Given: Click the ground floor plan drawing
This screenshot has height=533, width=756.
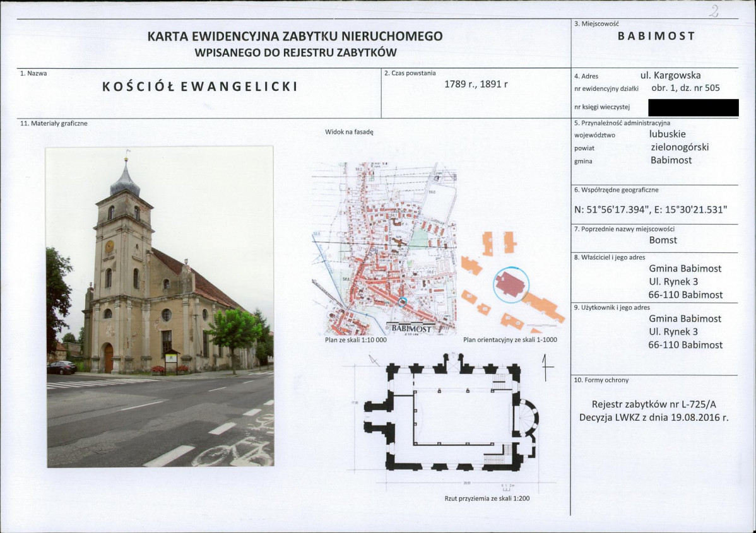Looking at the screenshot, I should coord(451,412).
